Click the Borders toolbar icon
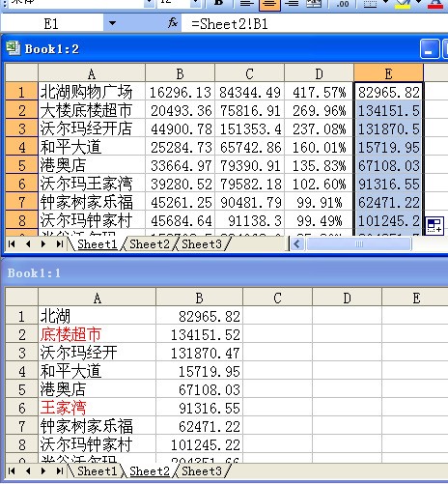The height and width of the screenshot is (484, 448). click(x=370, y=4)
